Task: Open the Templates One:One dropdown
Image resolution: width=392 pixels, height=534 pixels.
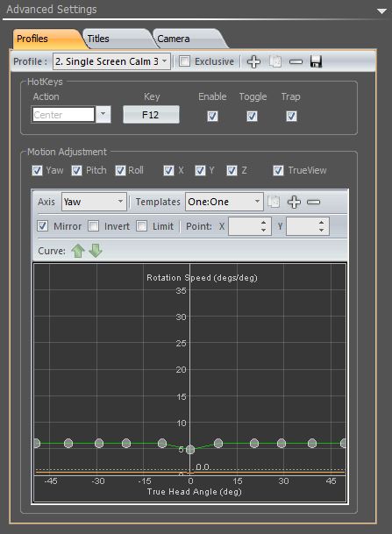Action: coord(225,202)
